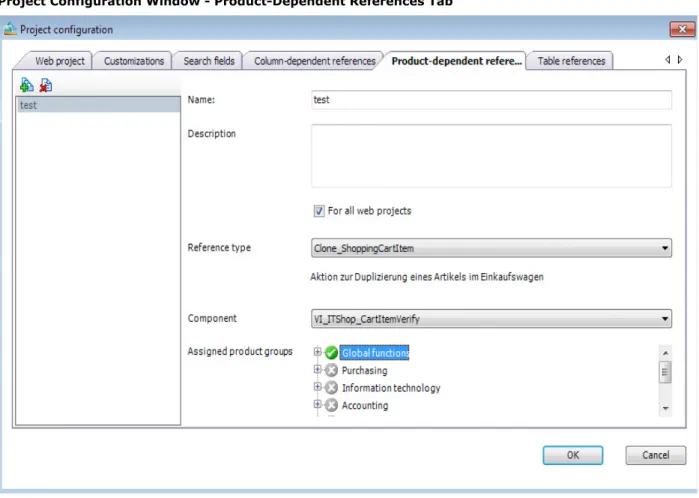
Task: Switch to the Customizations tab
Action: click(x=134, y=61)
